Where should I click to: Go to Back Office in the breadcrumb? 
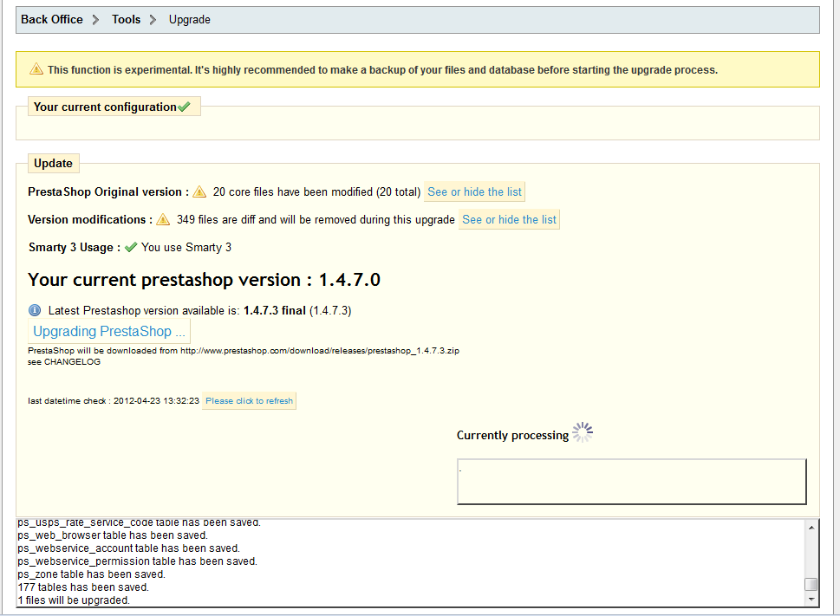tap(52, 19)
